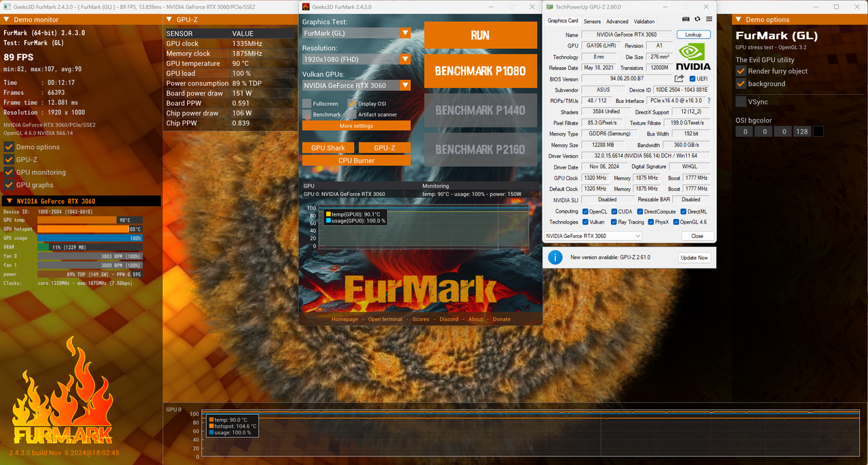Open the GPU selector dropdown in GPU-Z
868x465 pixels.
click(593, 236)
